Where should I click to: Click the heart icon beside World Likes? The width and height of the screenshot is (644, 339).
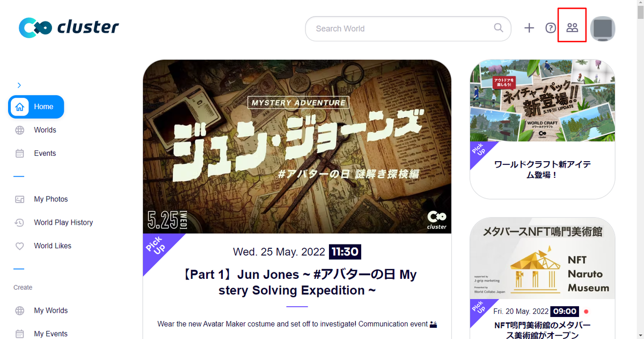(20, 246)
